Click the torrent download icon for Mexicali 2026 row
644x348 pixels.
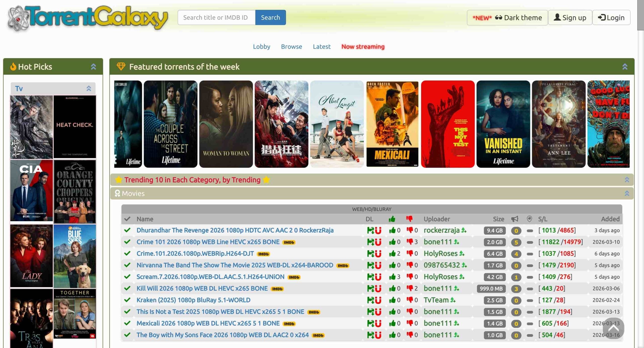pyautogui.click(x=370, y=323)
